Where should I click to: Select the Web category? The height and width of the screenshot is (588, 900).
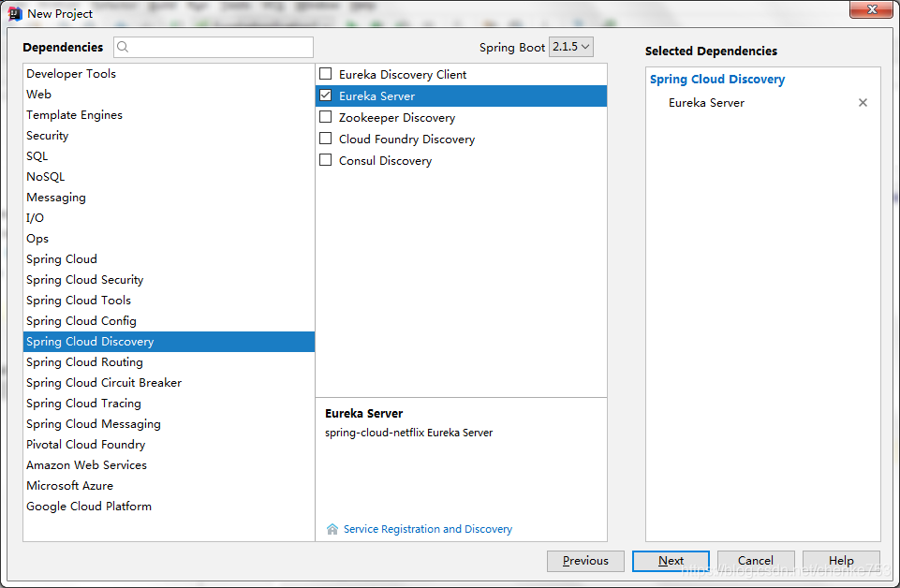click(x=169, y=94)
